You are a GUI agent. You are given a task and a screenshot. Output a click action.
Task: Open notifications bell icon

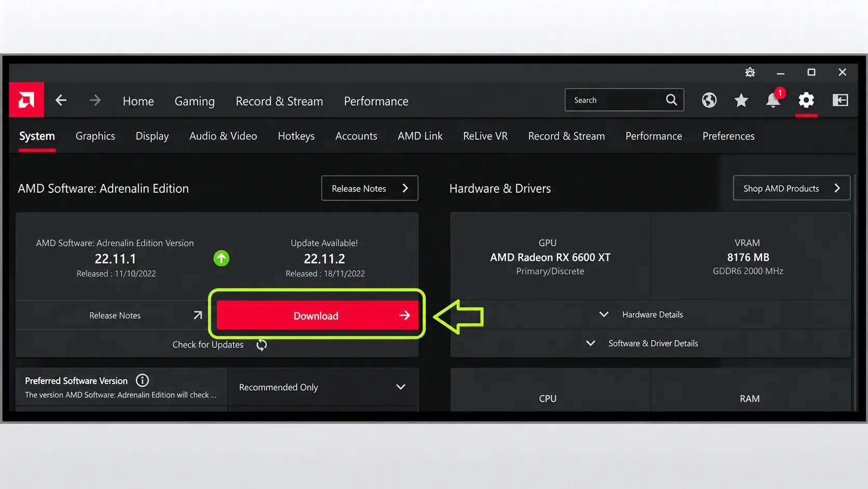click(x=774, y=99)
